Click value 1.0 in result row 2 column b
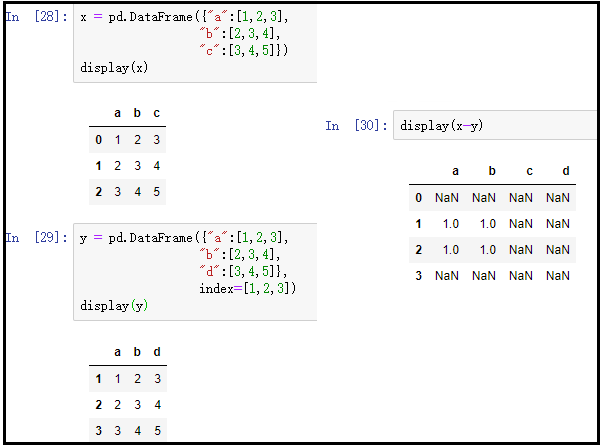This screenshot has height=447, width=602. point(488,250)
